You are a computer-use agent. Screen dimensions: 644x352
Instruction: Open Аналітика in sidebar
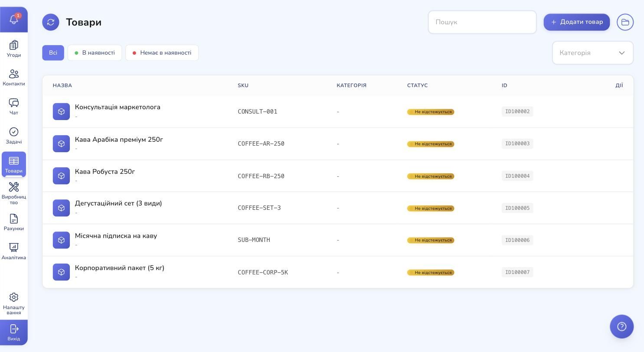[14, 251]
